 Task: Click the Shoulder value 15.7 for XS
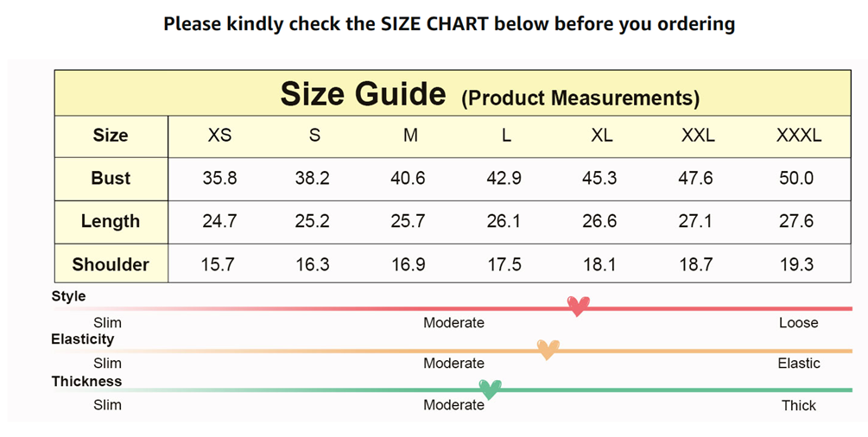click(218, 264)
